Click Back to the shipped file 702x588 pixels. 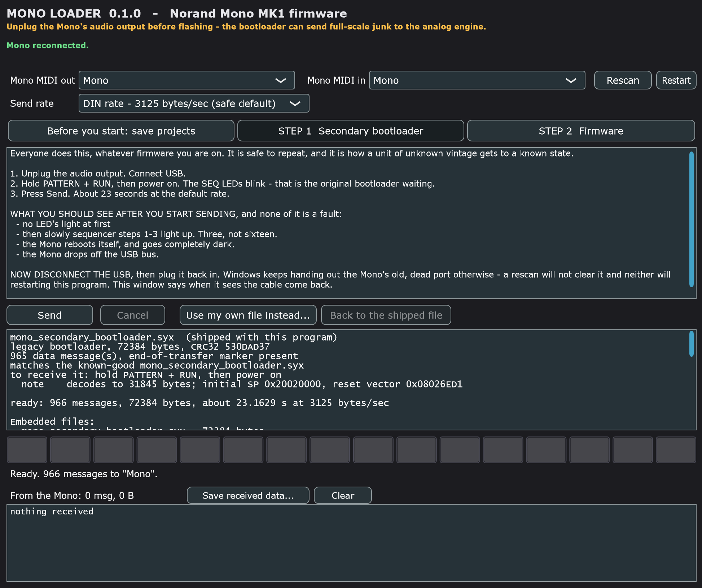pyautogui.click(x=386, y=315)
